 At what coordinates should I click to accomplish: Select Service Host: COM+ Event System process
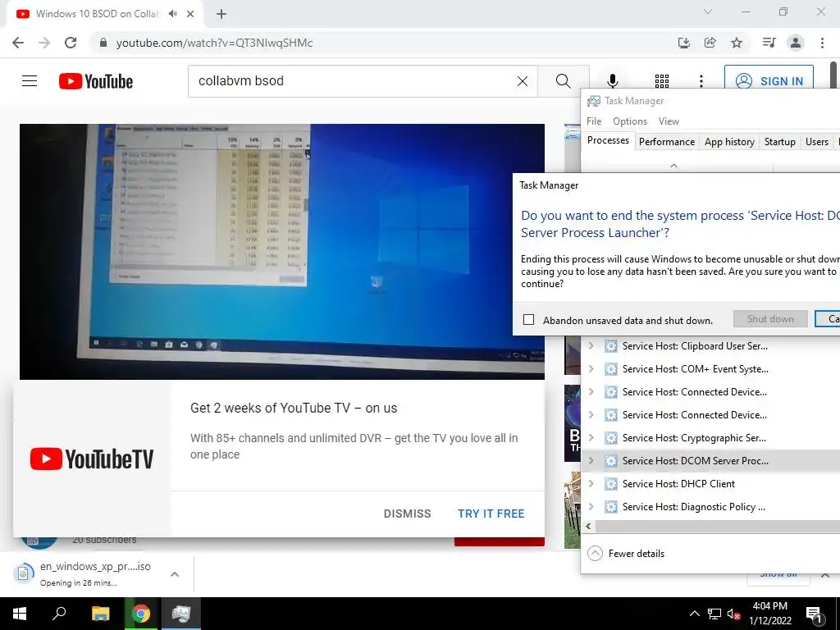[x=696, y=369]
